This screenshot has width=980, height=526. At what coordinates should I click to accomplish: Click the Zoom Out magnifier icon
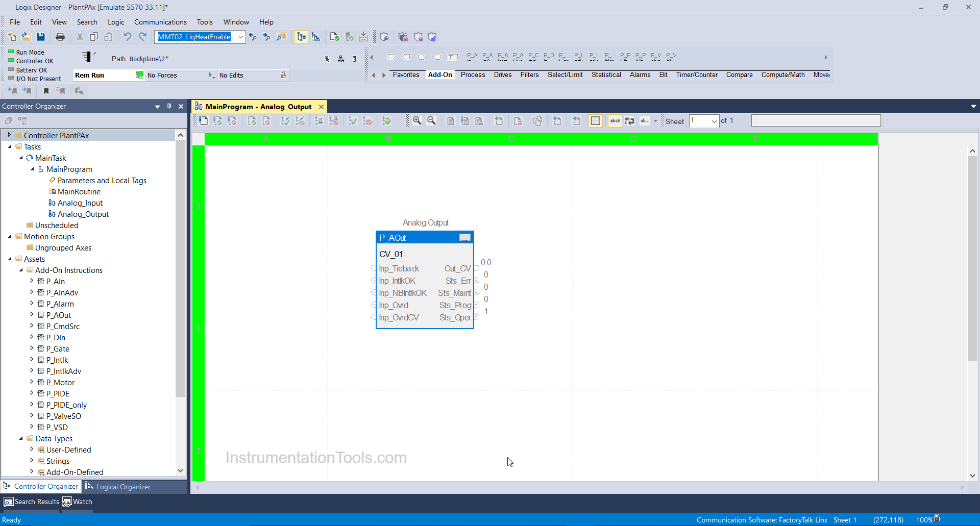(x=431, y=121)
